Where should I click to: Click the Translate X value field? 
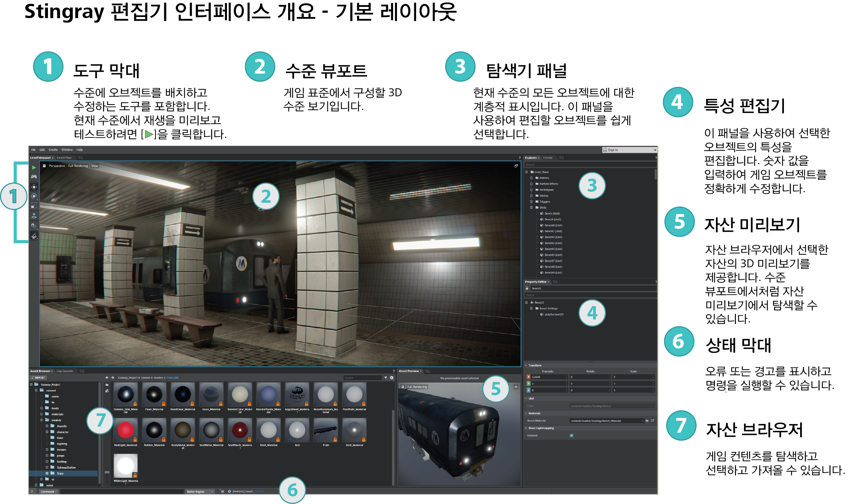pos(548,377)
